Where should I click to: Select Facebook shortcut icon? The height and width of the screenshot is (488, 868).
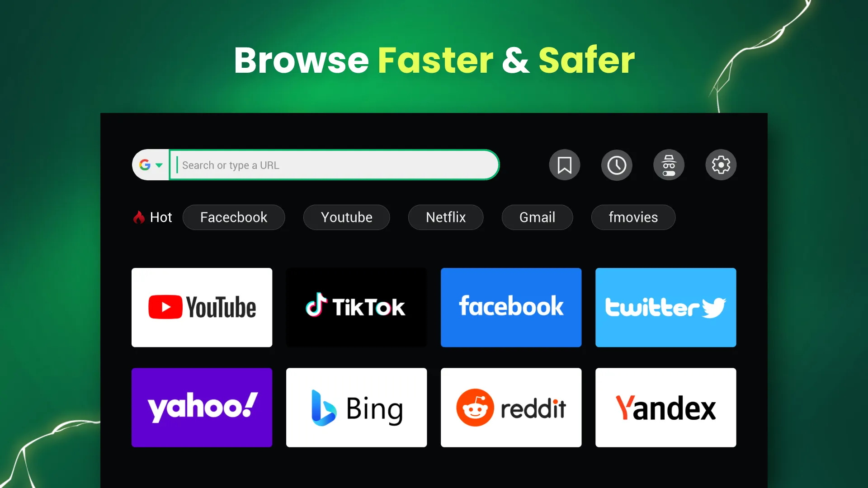click(511, 307)
